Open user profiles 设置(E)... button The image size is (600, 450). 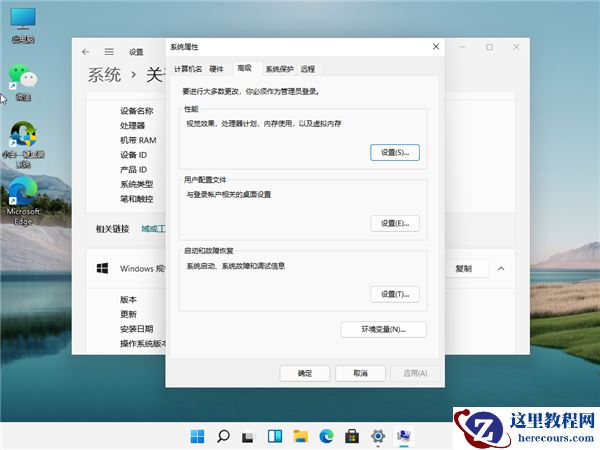tap(395, 223)
